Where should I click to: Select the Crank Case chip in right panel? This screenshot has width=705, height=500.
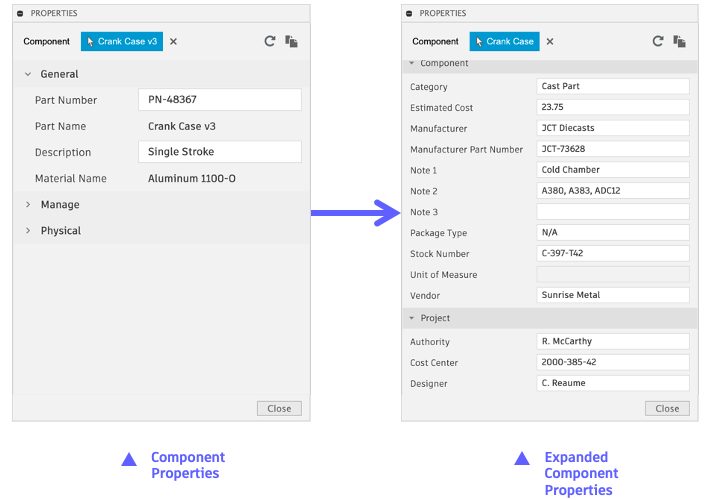[505, 42]
